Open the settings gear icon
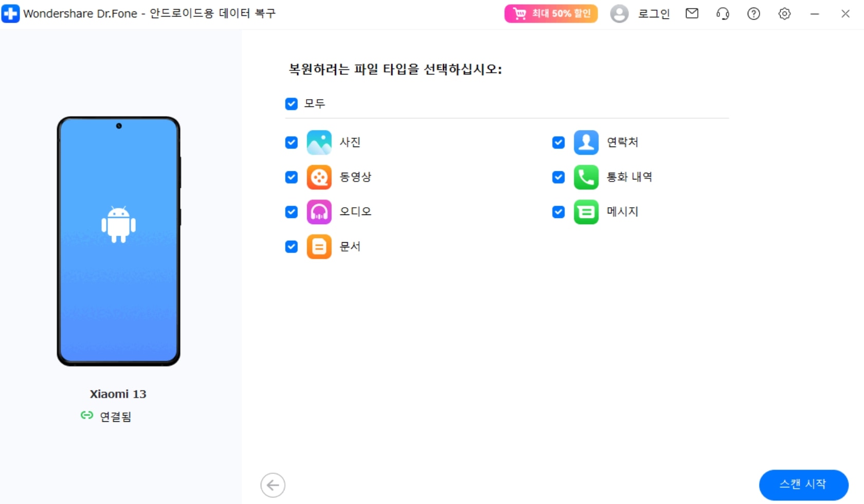The height and width of the screenshot is (504, 864). (784, 14)
